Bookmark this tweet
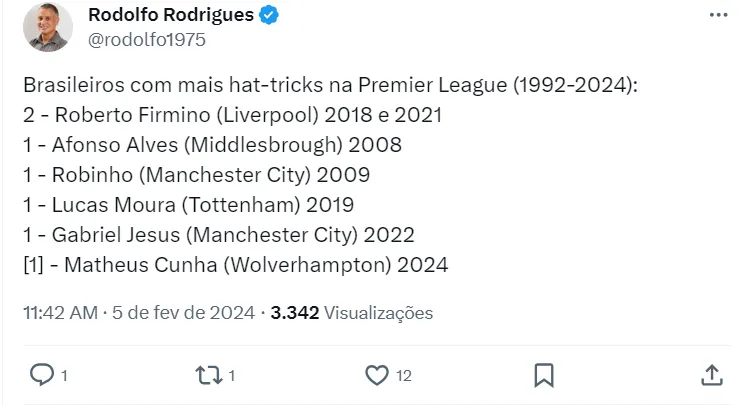This screenshot has height=406, width=741. pyautogui.click(x=544, y=374)
